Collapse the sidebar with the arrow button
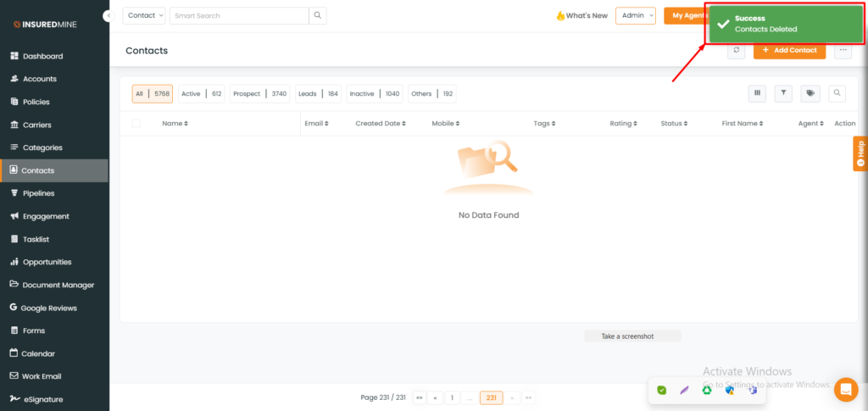The image size is (868, 411). pyautogui.click(x=108, y=16)
